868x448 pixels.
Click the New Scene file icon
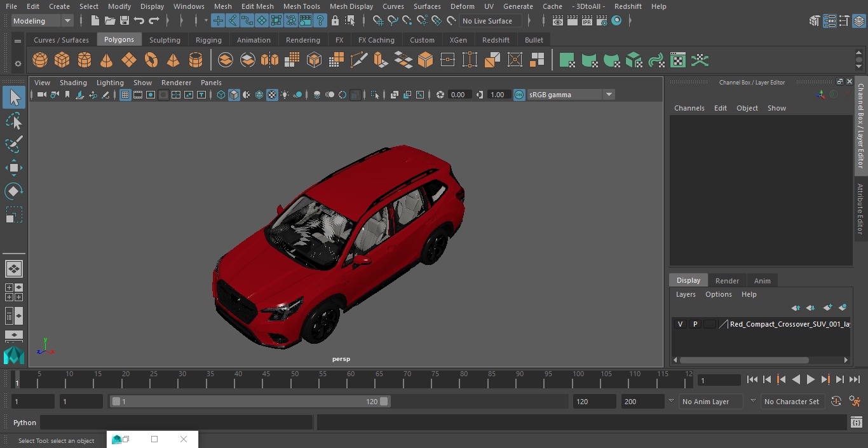95,21
